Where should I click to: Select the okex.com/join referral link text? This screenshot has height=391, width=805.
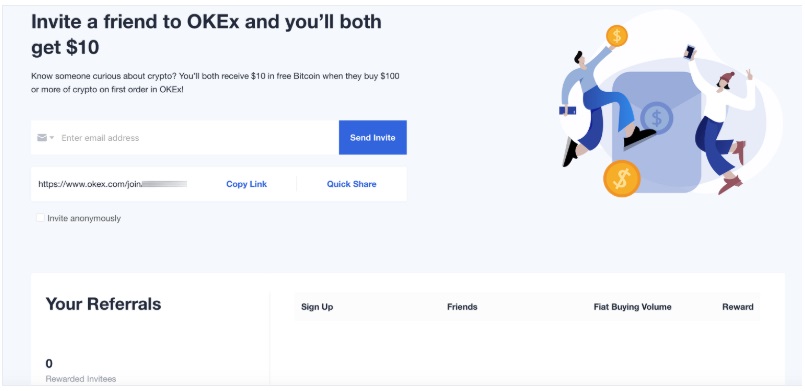pos(112,184)
